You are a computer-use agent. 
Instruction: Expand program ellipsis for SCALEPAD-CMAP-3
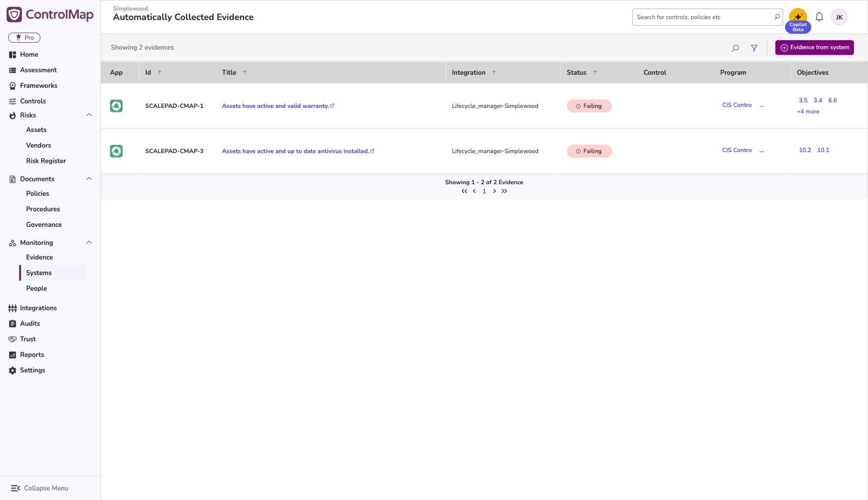tap(762, 151)
